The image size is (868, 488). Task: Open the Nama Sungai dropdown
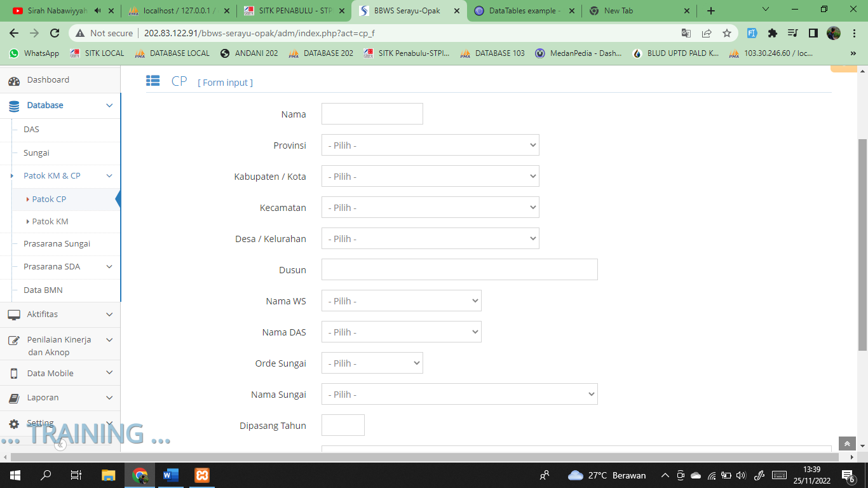459,395
